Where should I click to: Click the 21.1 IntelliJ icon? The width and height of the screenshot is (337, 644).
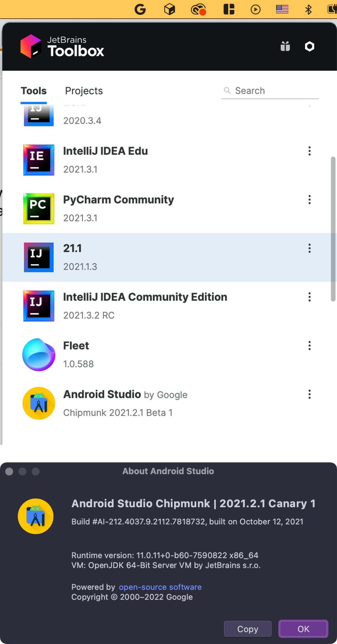point(39,257)
